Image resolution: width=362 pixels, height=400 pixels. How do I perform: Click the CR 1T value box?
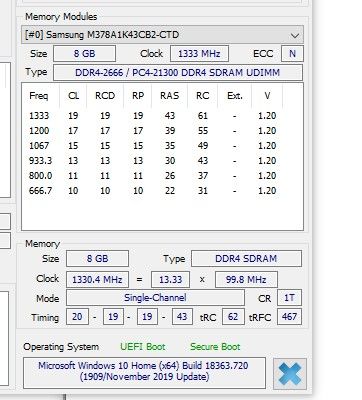click(x=289, y=298)
